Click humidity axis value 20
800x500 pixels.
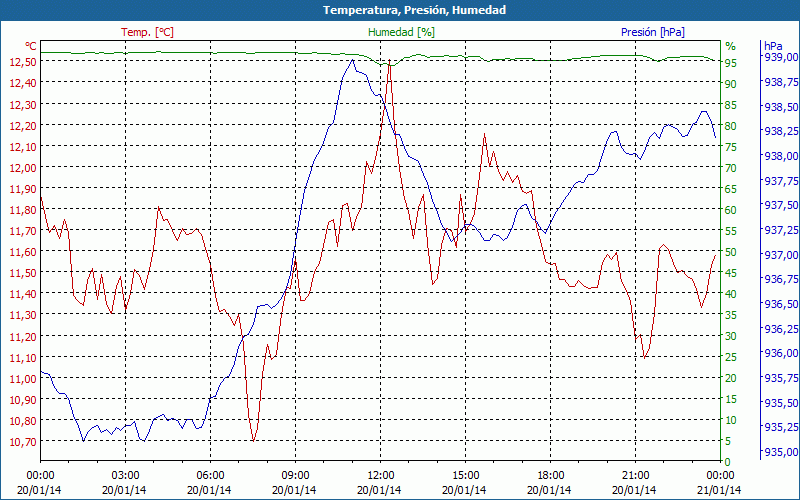pyautogui.click(x=731, y=378)
